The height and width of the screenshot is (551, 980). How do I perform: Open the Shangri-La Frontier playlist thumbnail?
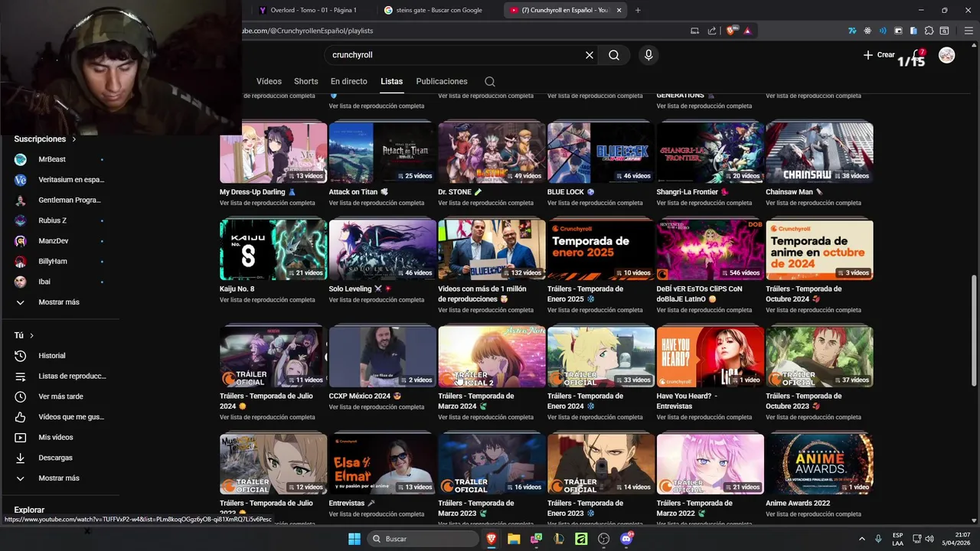click(x=710, y=152)
